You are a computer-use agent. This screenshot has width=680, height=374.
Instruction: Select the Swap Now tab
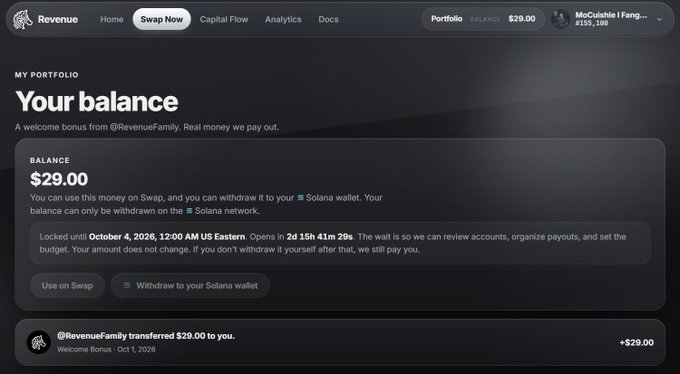pyautogui.click(x=162, y=19)
